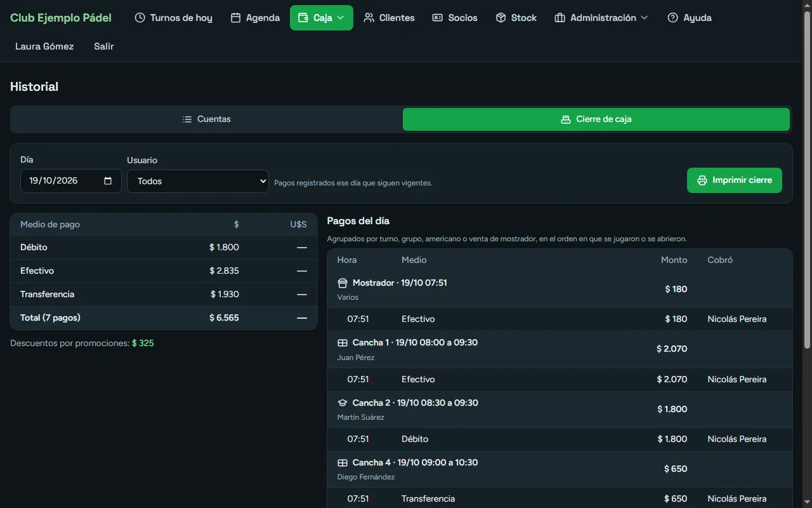Open the date picker calendar icon
The height and width of the screenshot is (508, 812).
[x=108, y=181]
